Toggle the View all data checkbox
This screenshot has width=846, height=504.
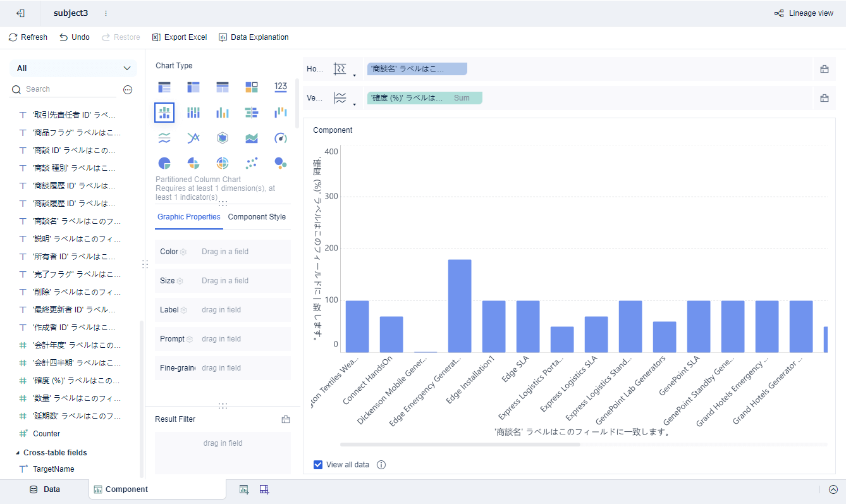pyautogui.click(x=318, y=465)
